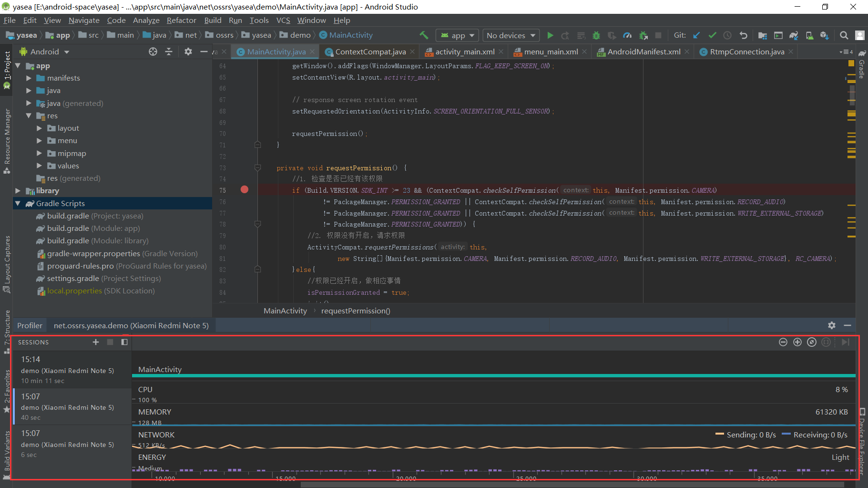
Task: Zoom in on the profiler timeline
Action: pos(797,342)
